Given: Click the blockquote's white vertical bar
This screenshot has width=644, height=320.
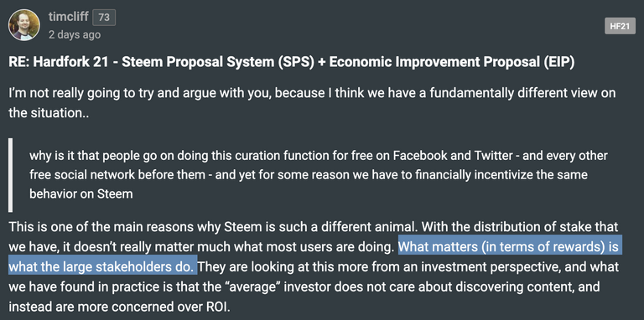Looking at the screenshot, I should tap(10, 175).
